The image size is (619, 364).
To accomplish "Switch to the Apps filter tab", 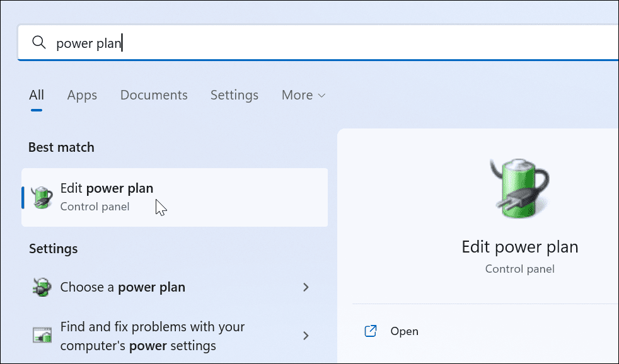I will (x=82, y=95).
